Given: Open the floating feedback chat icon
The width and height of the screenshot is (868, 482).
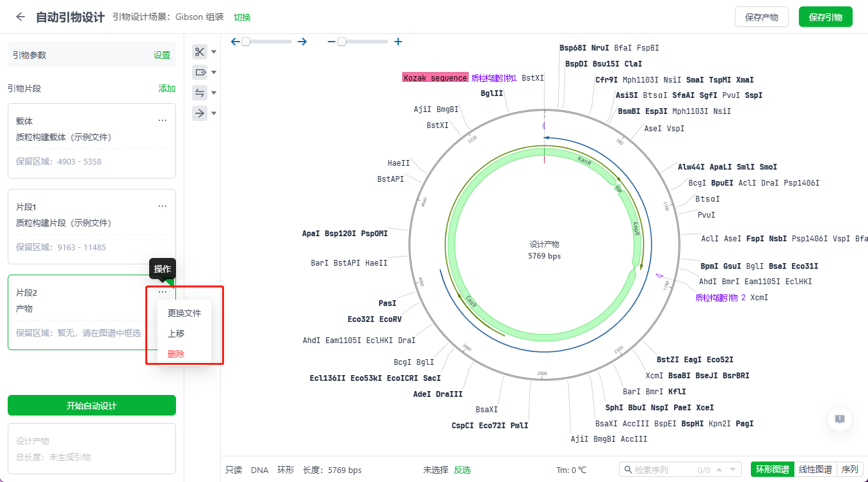Looking at the screenshot, I should point(840,419).
